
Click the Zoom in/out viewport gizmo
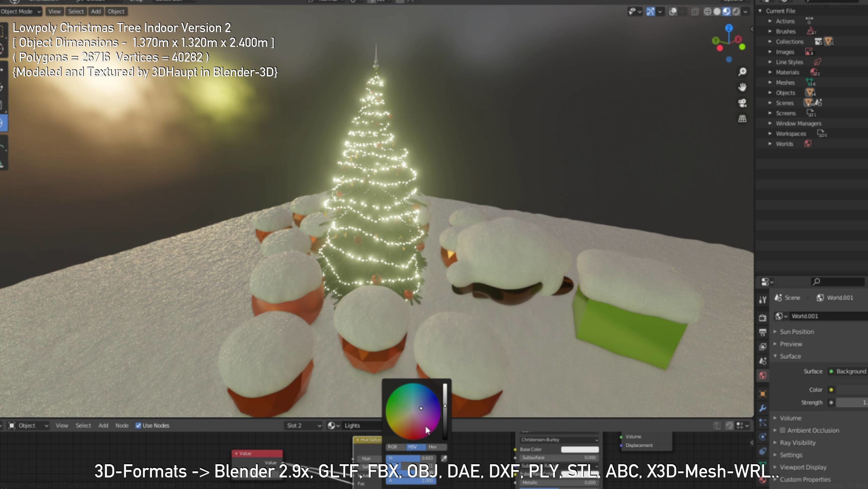click(742, 72)
